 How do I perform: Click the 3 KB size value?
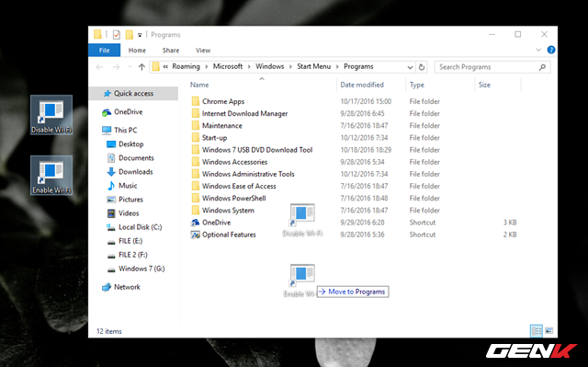pyautogui.click(x=510, y=223)
